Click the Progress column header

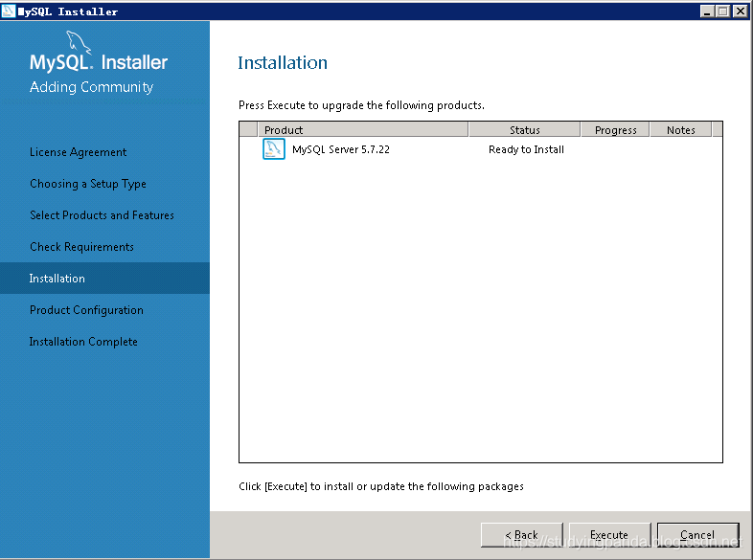(x=615, y=129)
